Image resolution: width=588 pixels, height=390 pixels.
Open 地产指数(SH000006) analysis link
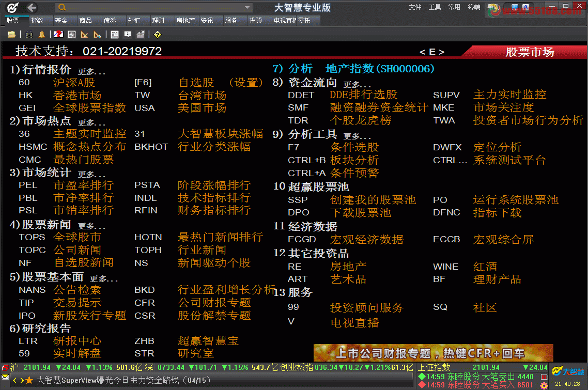(x=380, y=69)
